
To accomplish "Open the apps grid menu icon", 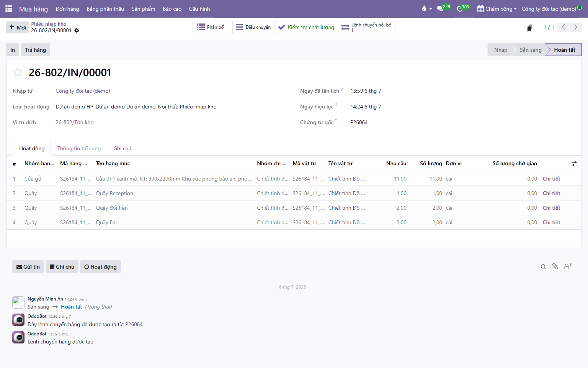I will 9,8.
